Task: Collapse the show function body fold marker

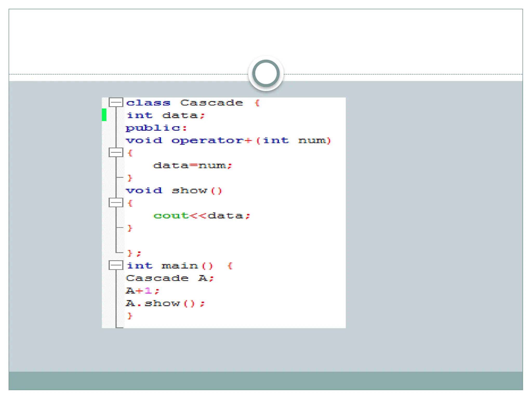Action: pos(116,203)
